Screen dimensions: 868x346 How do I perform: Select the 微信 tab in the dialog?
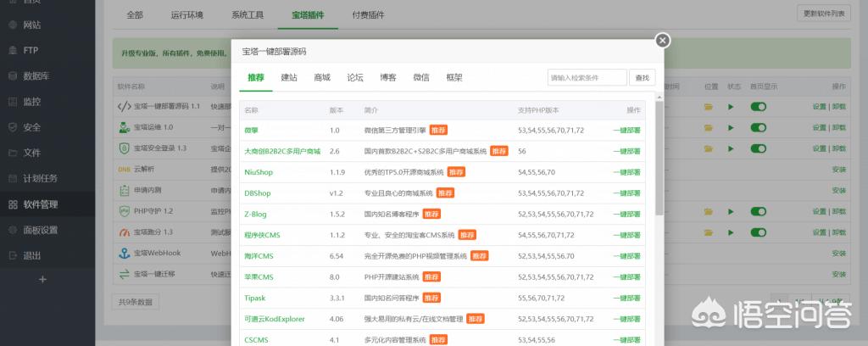coord(421,78)
